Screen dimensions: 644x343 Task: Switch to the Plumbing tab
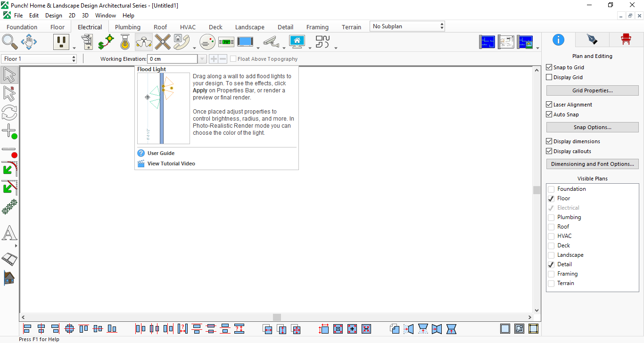128,27
